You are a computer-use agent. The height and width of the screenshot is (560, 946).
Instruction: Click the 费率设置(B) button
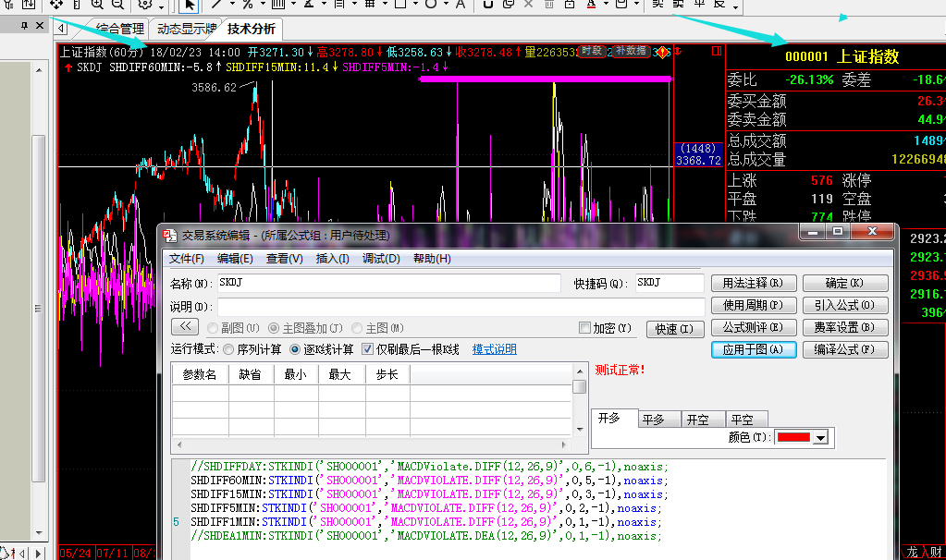click(x=844, y=327)
